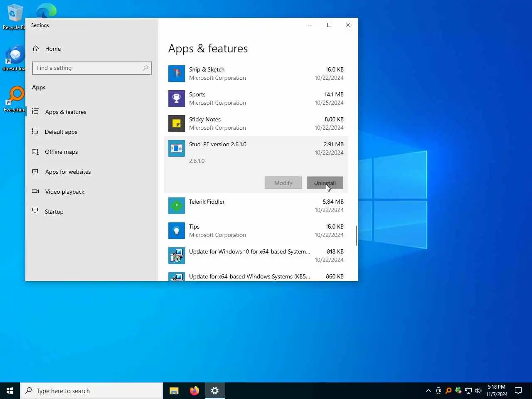Screen dimensions: 532x399
Task: Click the Sports app trophy icon
Action: point(177,99)
